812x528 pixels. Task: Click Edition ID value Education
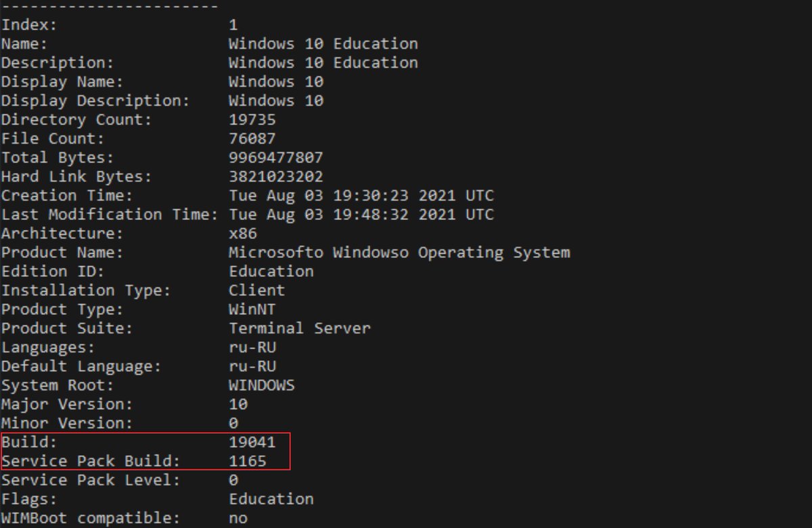(271, 271)
